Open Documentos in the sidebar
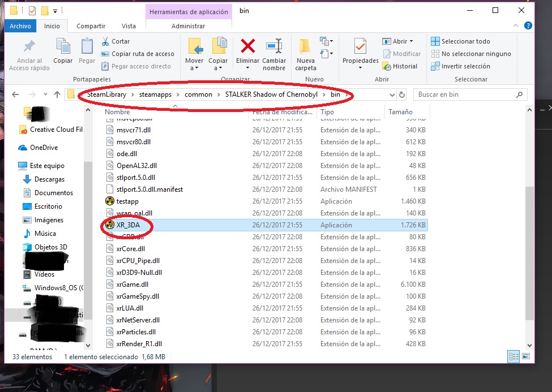 coord(48,193)
